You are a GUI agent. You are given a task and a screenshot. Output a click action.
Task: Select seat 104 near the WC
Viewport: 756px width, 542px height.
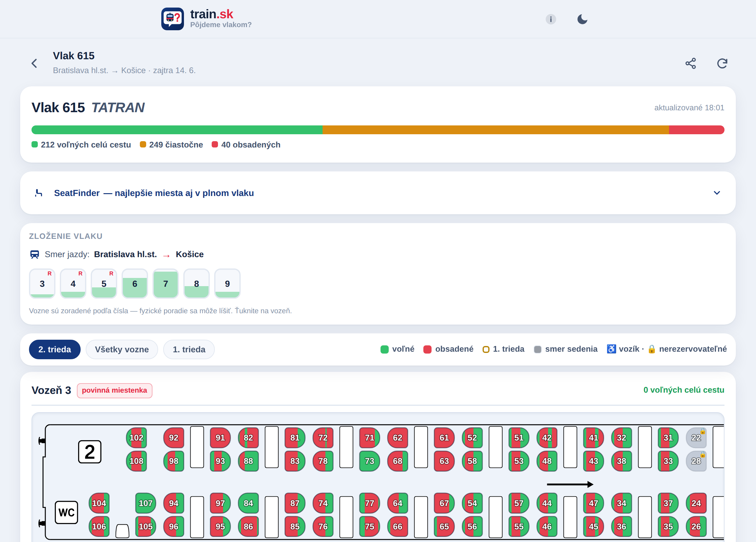pos(99,503)
